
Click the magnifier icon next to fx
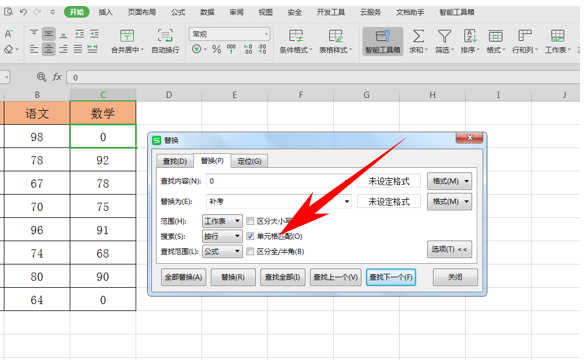(41, 77)
